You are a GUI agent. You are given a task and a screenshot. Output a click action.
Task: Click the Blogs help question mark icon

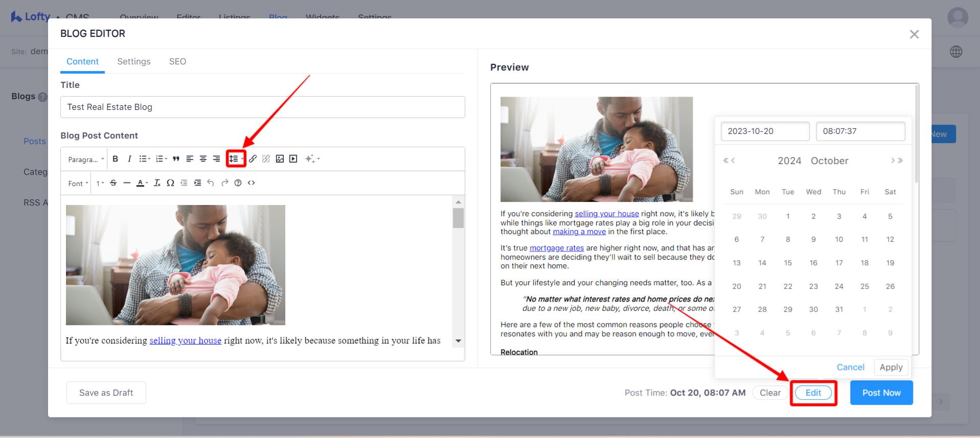[x=42, y=97]
